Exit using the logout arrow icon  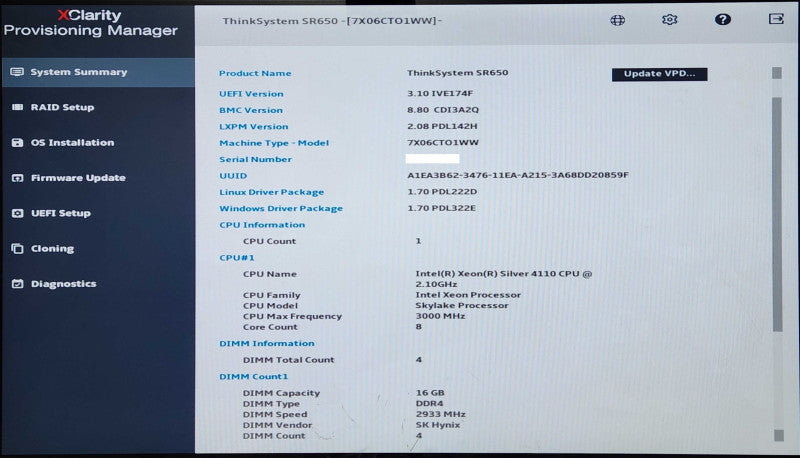776,19
